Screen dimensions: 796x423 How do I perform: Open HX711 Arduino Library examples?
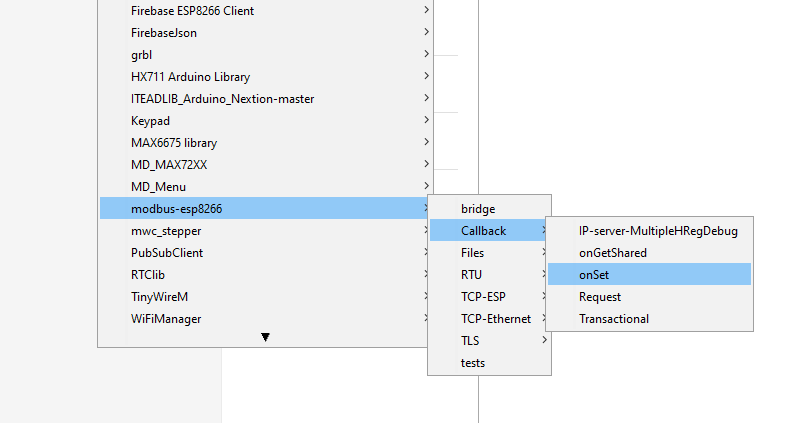tap(266, 77)
